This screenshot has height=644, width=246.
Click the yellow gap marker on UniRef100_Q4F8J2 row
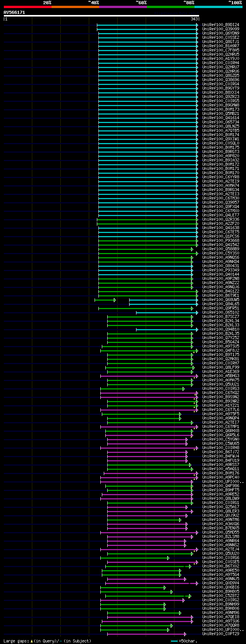[194, 351]
